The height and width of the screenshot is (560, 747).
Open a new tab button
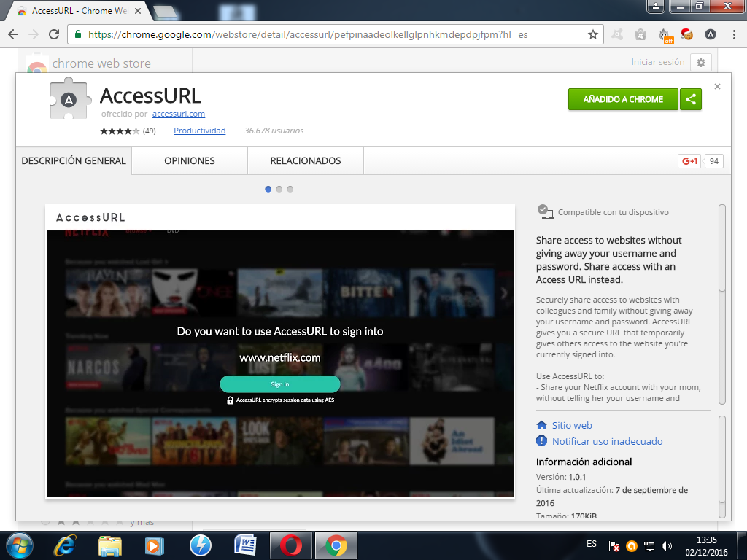pos(166,12)
